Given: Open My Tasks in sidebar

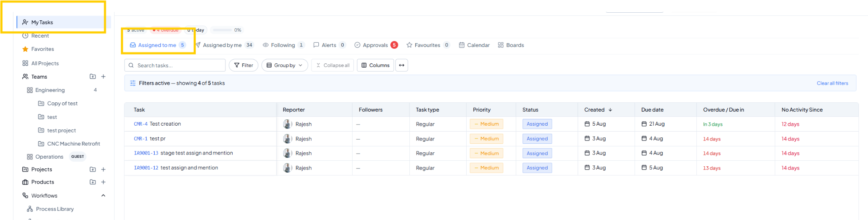Looking at the screenshot, I should [x=64, y=22].
